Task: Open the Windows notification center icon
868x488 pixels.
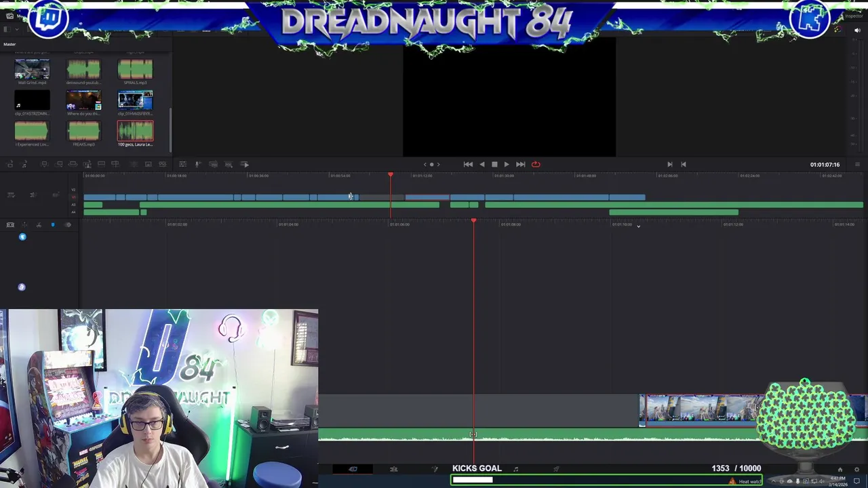Action: (x=857, y=481)
